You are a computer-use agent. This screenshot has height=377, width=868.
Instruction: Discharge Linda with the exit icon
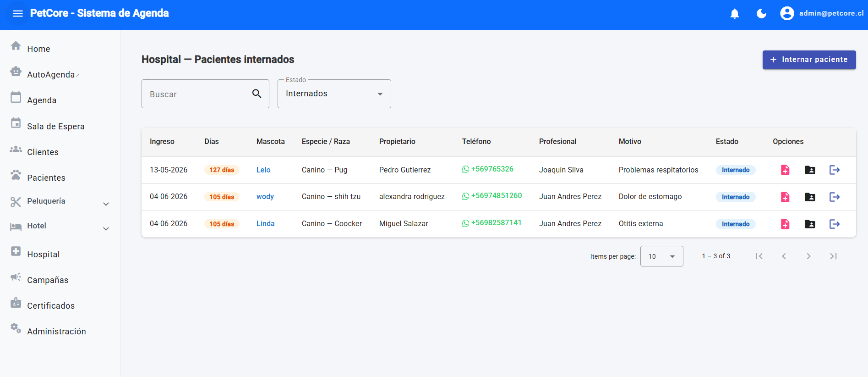(835, 224)
